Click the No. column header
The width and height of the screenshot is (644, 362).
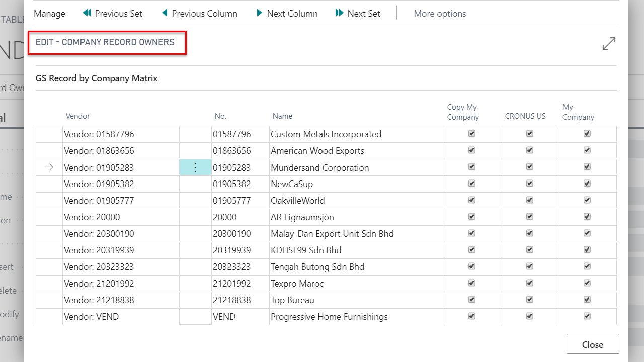click(220, 116)
